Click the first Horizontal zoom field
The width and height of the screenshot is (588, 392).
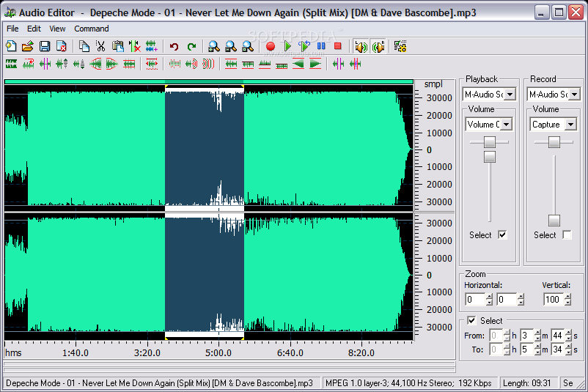475,300
